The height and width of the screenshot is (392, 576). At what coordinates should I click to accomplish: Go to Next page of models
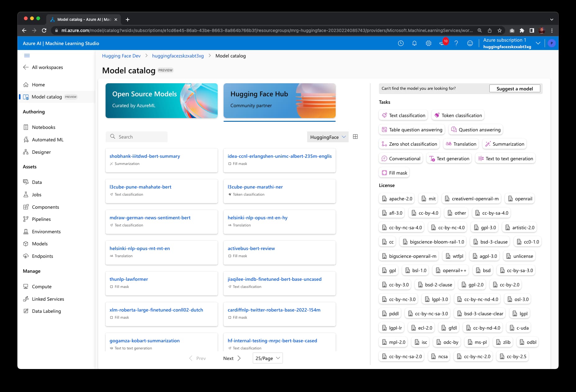232,358
